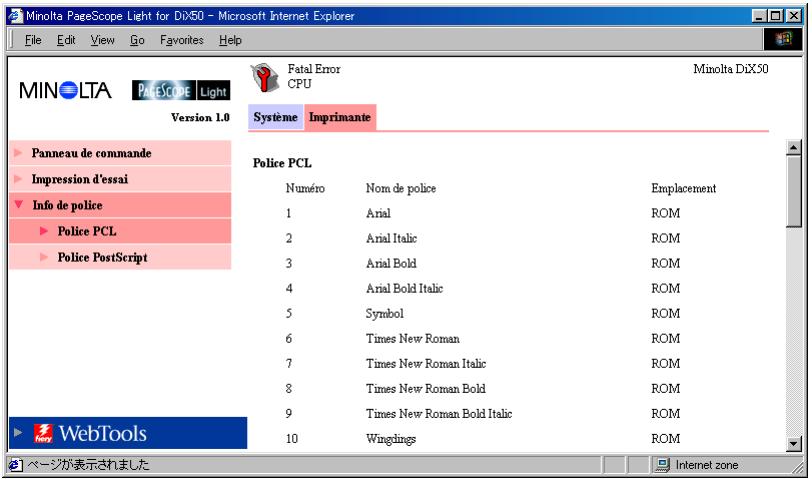
Task: Maximize the Internet Explorer window
Action: [775, 16]
